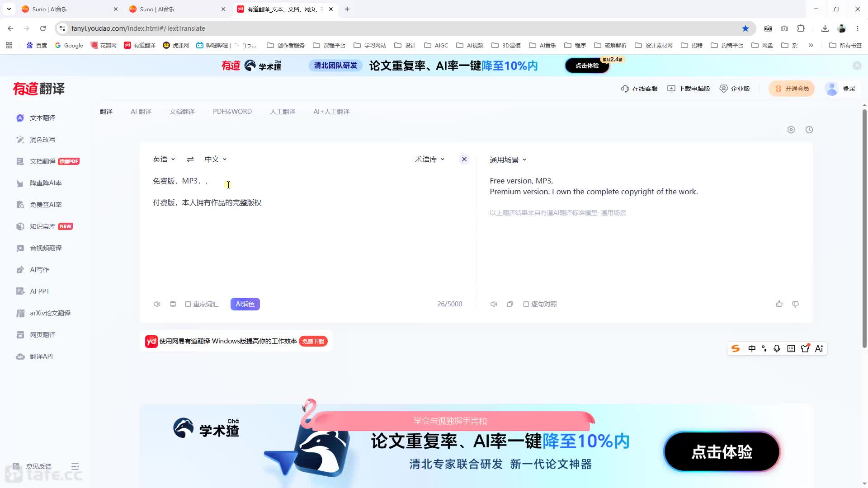Click 意见反馈 at sidebar bottom

coord(33,466)
